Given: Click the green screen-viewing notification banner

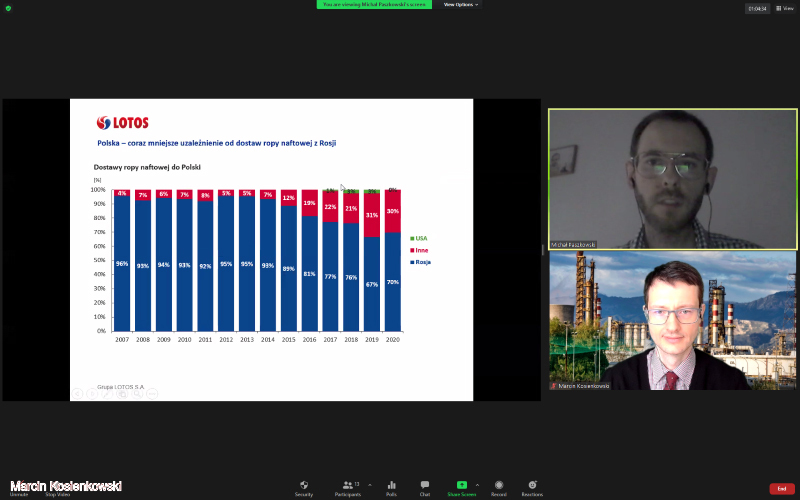Looking at the screenshot, I should [374, 4].
